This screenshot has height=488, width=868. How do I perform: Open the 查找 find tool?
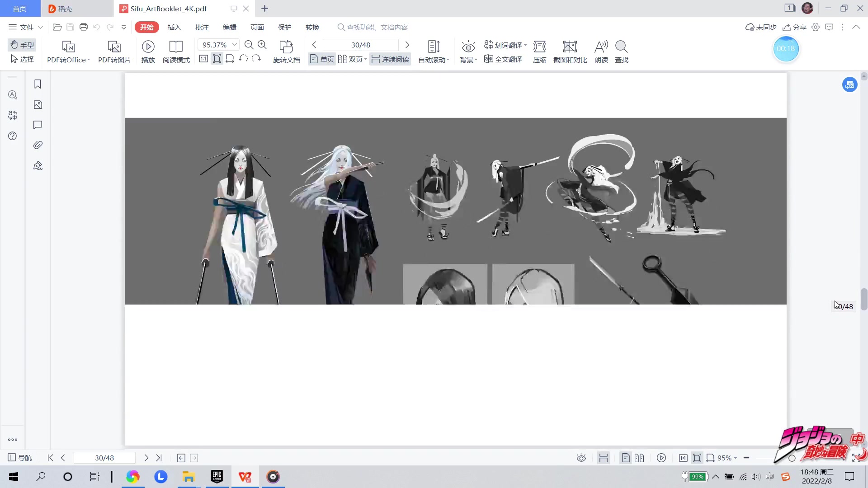click(x=622, y=52)
